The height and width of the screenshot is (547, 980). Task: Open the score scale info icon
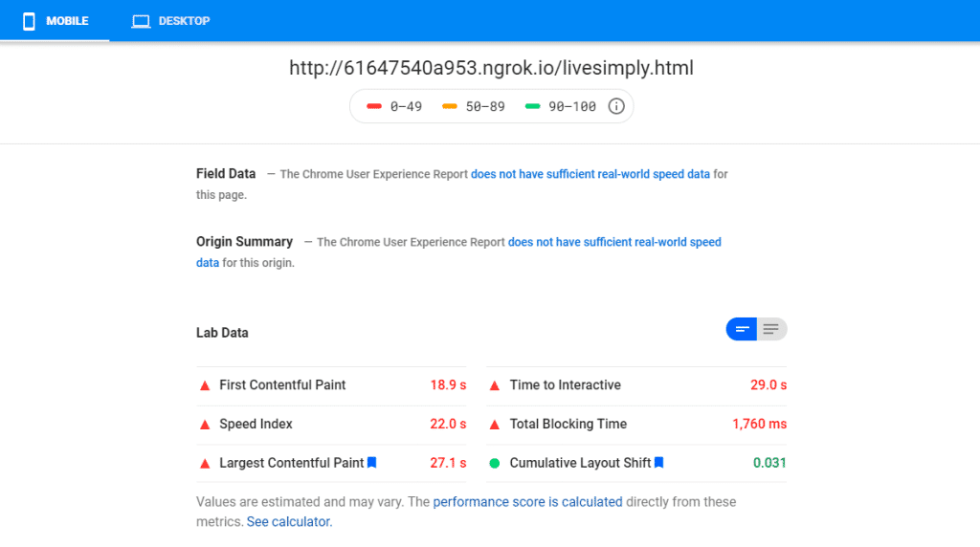coord(616,106)
